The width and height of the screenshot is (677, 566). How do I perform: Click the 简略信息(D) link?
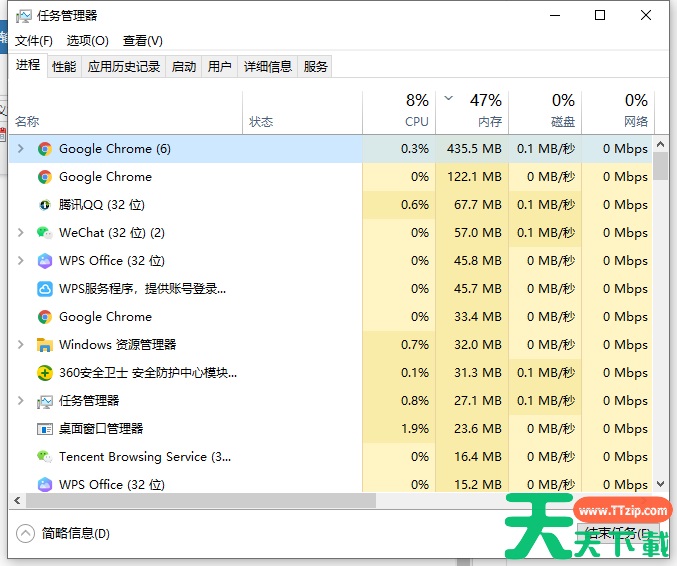76,534
